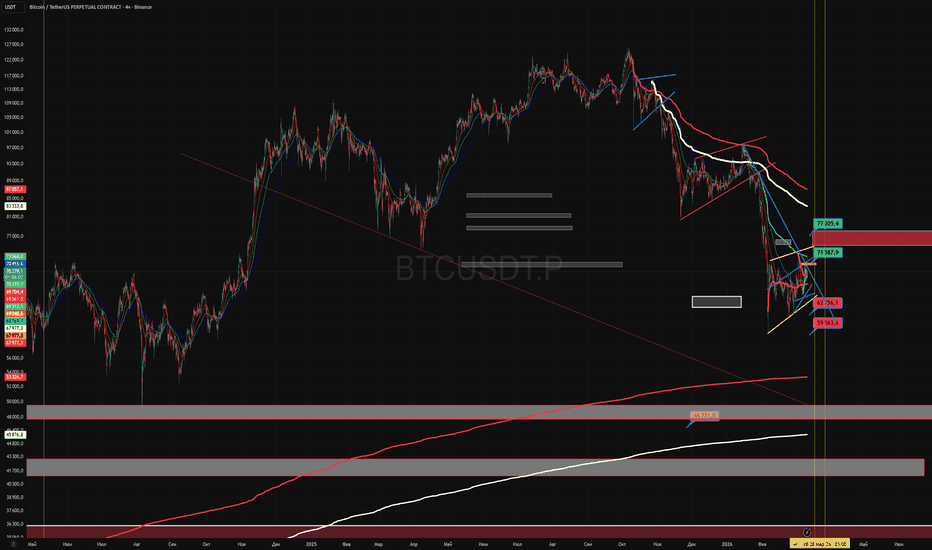Screen dimensions: 932x550
Task: Click the 41 700,0 price scale value
Action: coord(14,471)
